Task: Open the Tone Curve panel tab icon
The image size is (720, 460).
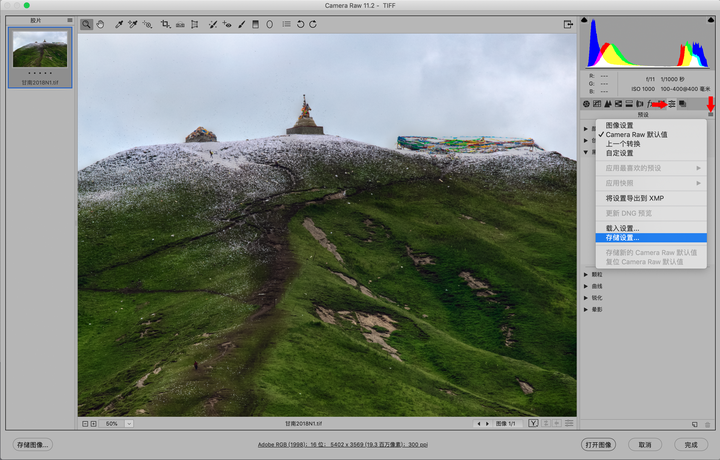Action: [x=597, y=104]
